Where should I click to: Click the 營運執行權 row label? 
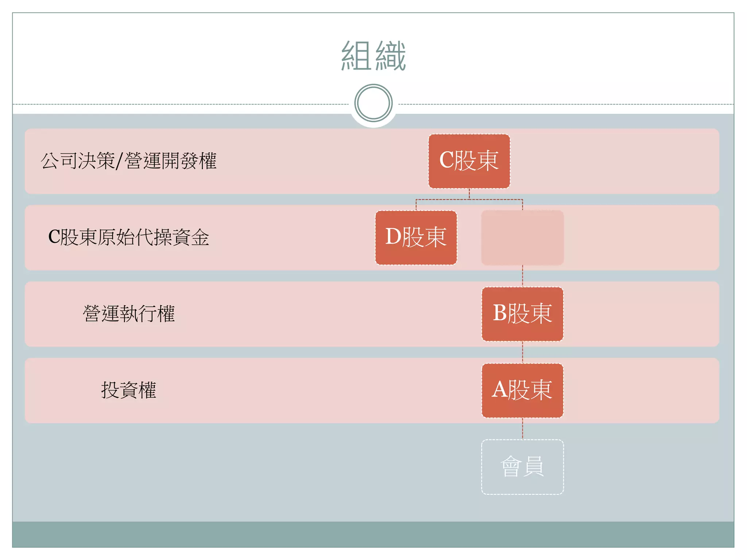click(129, 314)
